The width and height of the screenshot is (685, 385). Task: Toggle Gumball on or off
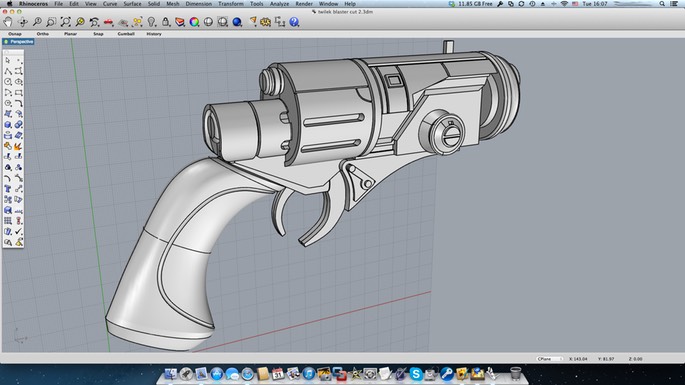coord(126,34)
